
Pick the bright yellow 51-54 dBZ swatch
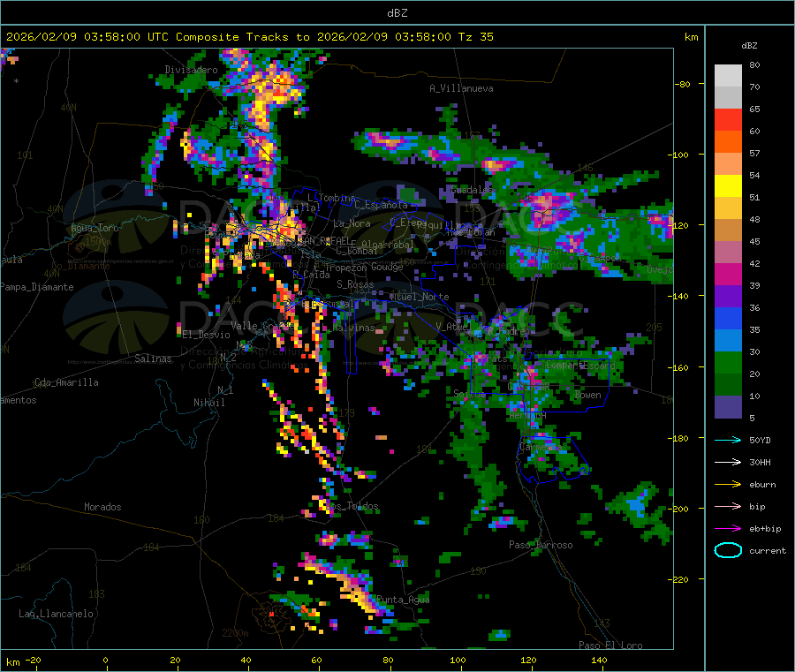(x=728, y=186)
